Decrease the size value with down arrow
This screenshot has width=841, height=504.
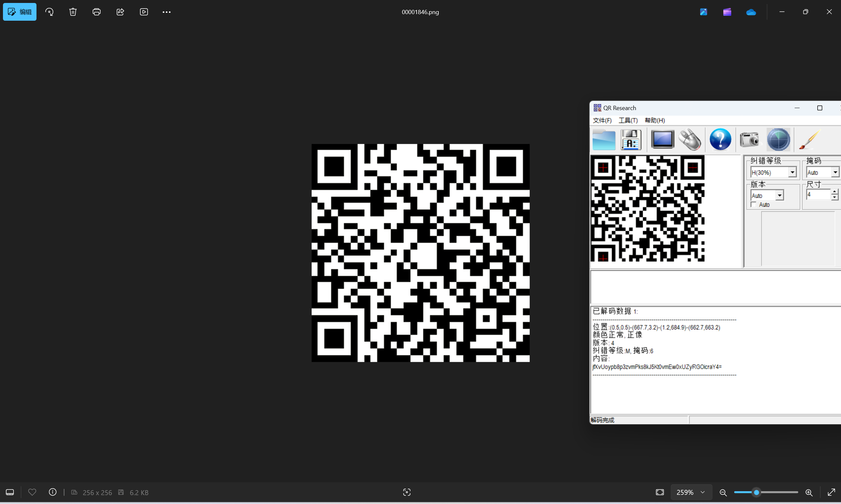point(834,197)
